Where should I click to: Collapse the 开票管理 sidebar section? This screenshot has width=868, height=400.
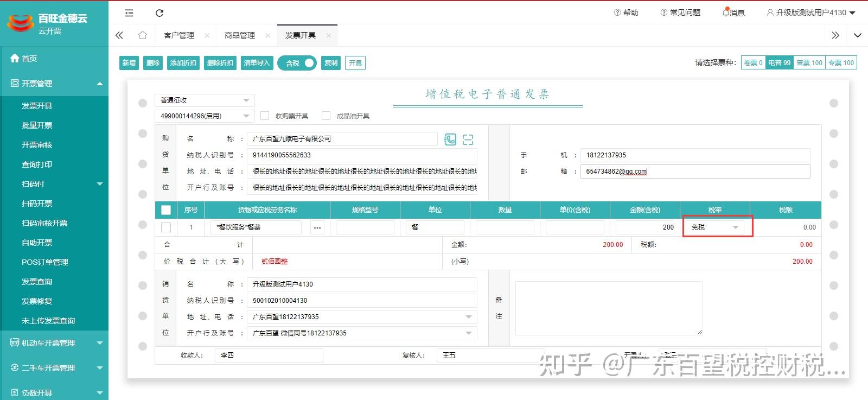point(54,84)
